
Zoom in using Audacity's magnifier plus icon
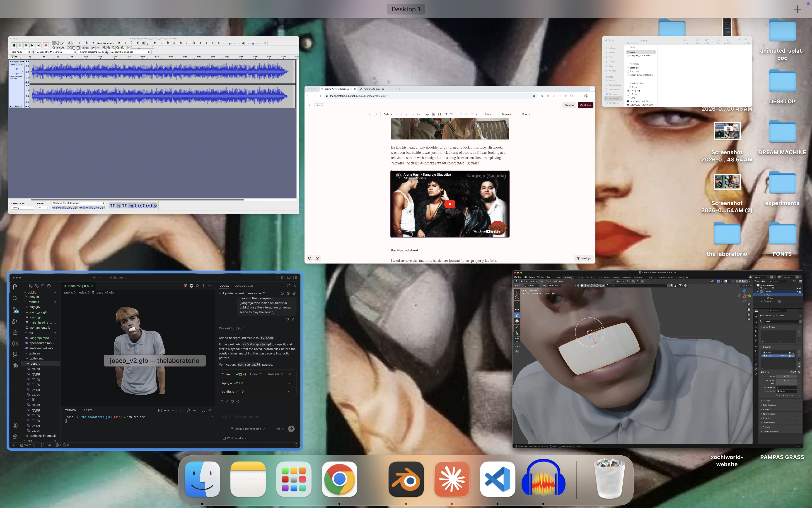(x=104, y=48)
